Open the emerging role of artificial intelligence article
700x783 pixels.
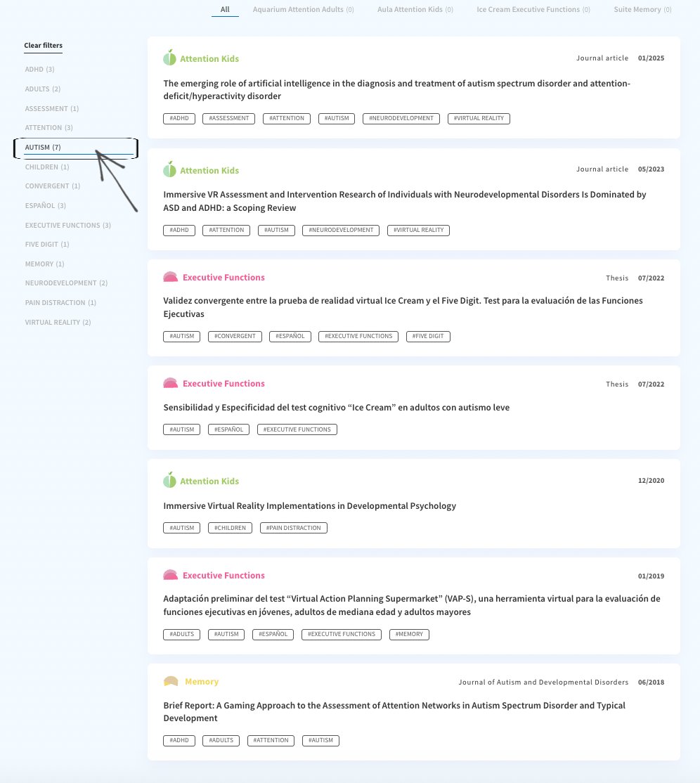pyautogui.click(x=397, y=89)
